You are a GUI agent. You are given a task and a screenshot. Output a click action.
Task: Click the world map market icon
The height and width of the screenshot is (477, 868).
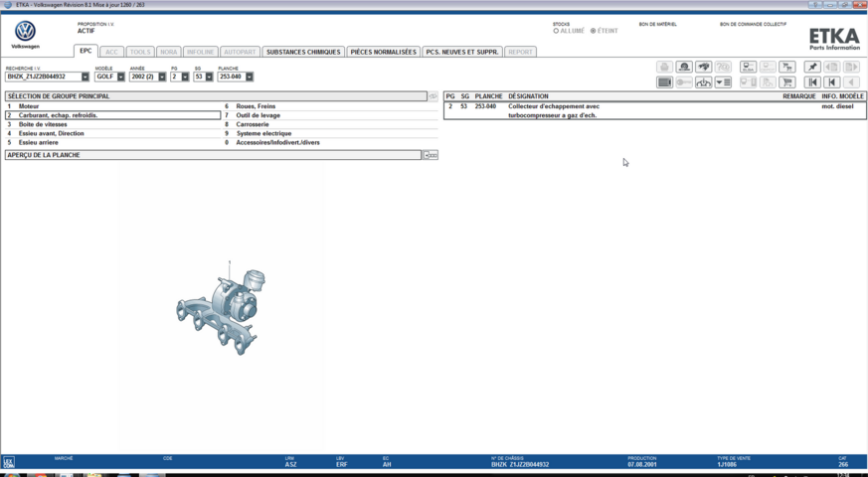click(703, 67)
